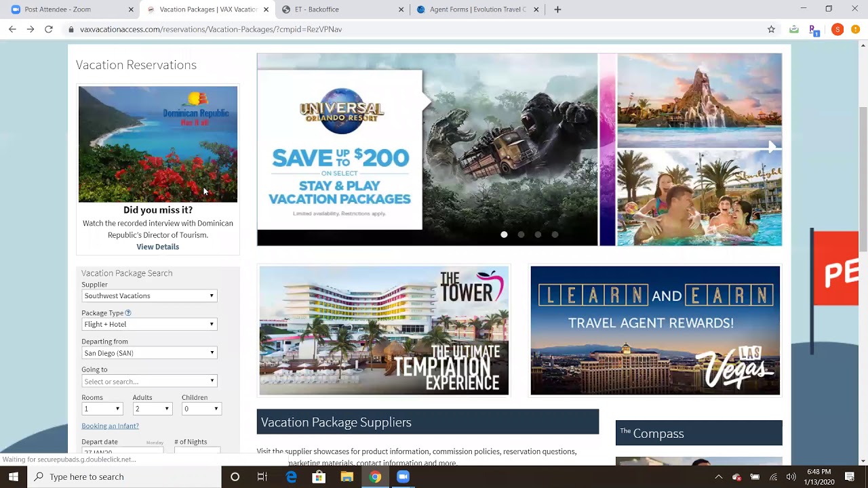Open the notification center icon
Screen dimensions: 868x488
click(x=850, y=476)
